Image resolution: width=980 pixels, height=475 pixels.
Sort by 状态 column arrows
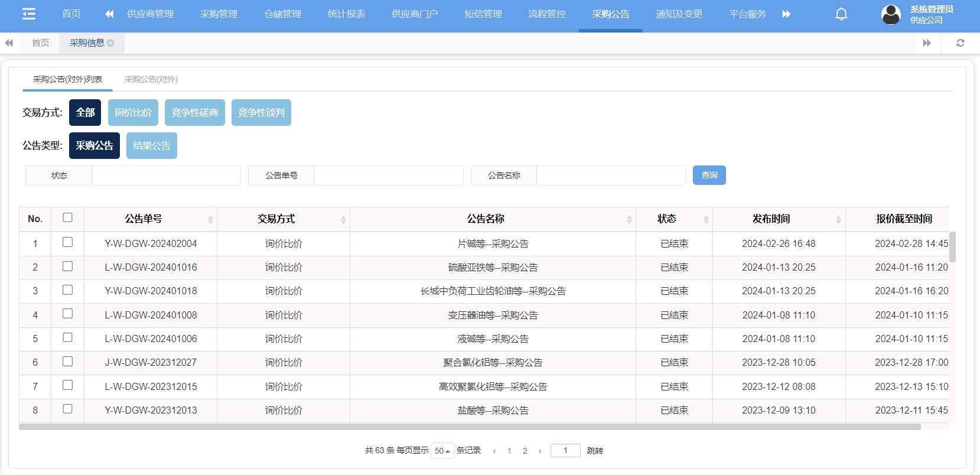(x=706, y=220)
